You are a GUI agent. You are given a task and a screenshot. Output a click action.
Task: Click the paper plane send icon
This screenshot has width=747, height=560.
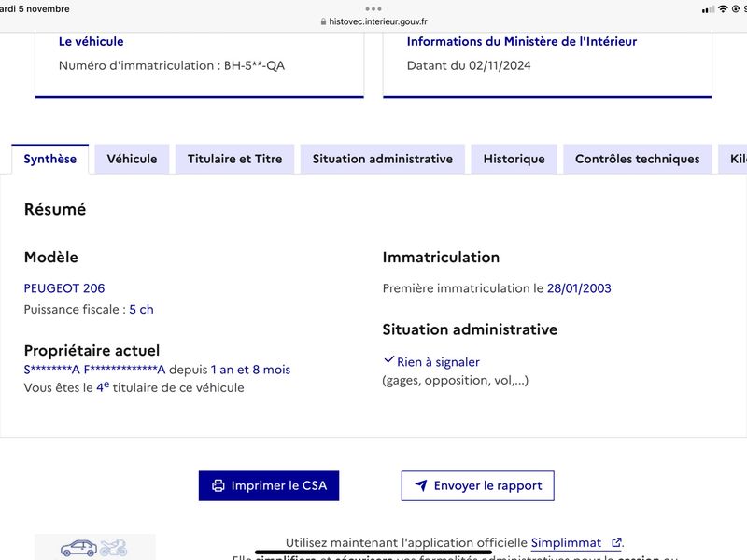pos(421,485)
